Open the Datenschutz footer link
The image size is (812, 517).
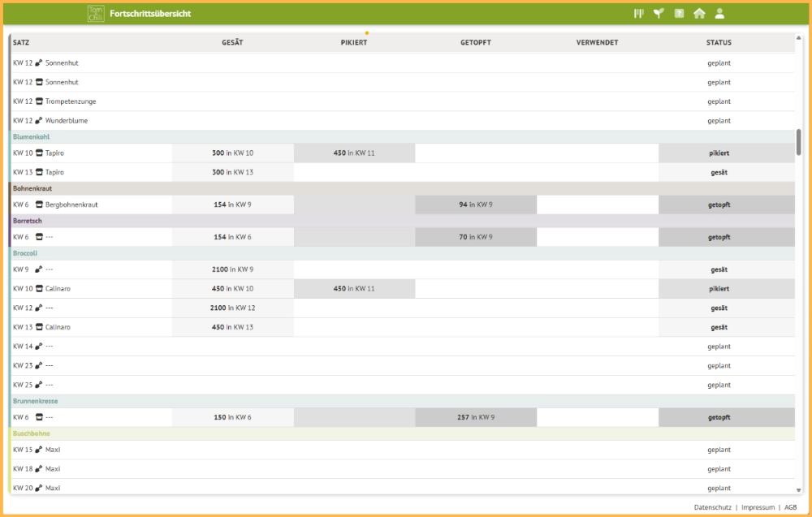point(711,507)
